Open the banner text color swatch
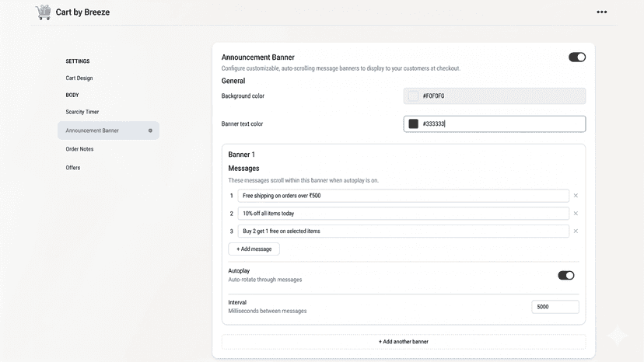Image resolution: width=644 pixels, height=362 pixels. pos(414,124)
